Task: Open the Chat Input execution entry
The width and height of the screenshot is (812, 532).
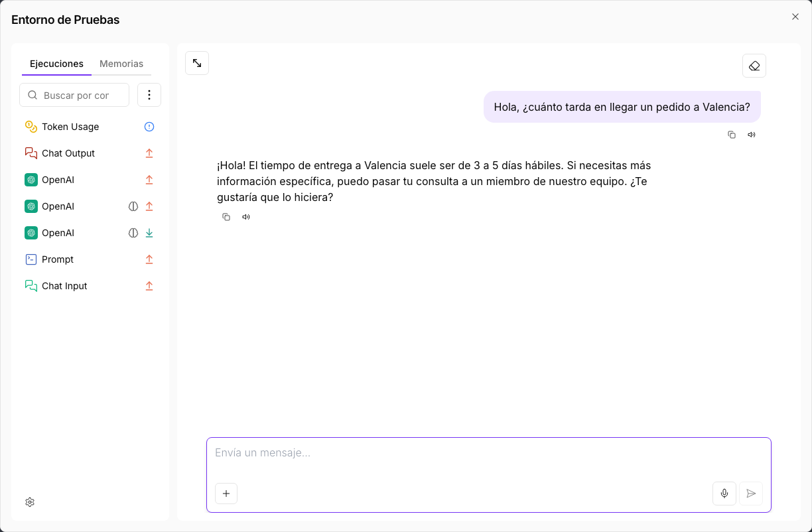Action: click(x=90, y=286)
